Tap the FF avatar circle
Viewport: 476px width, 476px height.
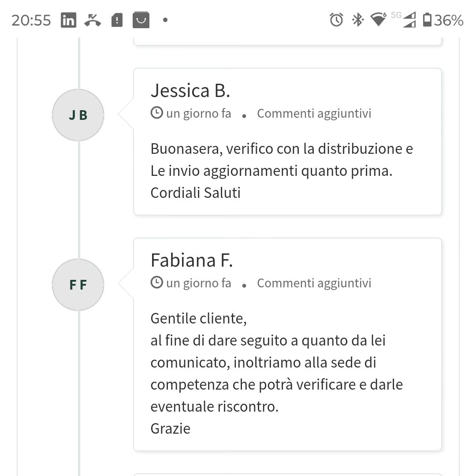click(x=78, y=285)
